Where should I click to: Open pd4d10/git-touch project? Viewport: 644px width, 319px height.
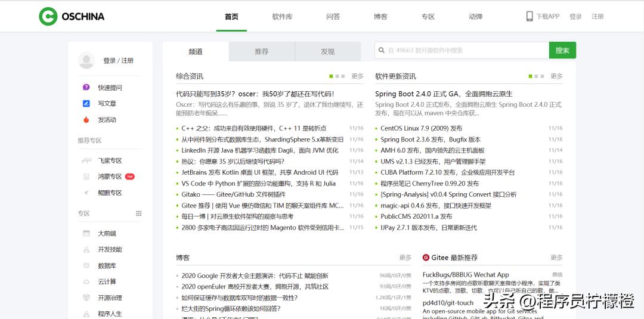(x=448, y=303)
